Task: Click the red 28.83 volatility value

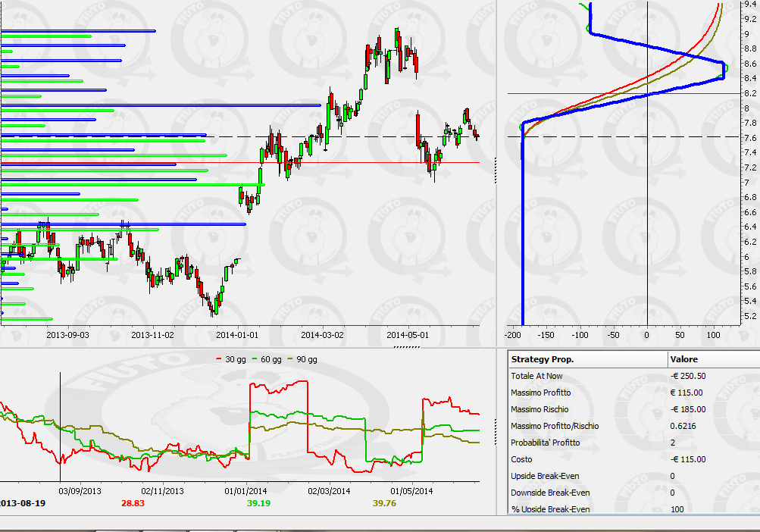Action: tap(133, 503)
